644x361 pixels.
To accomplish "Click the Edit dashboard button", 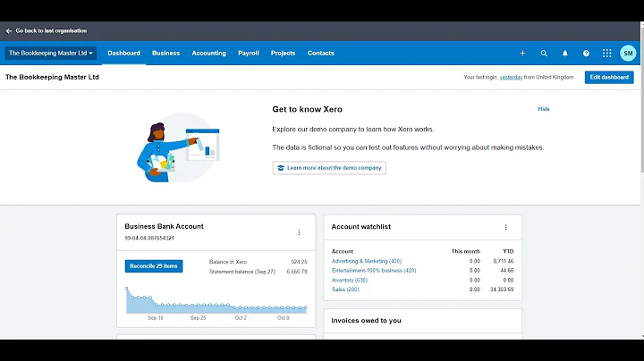I will pos(609,77).
